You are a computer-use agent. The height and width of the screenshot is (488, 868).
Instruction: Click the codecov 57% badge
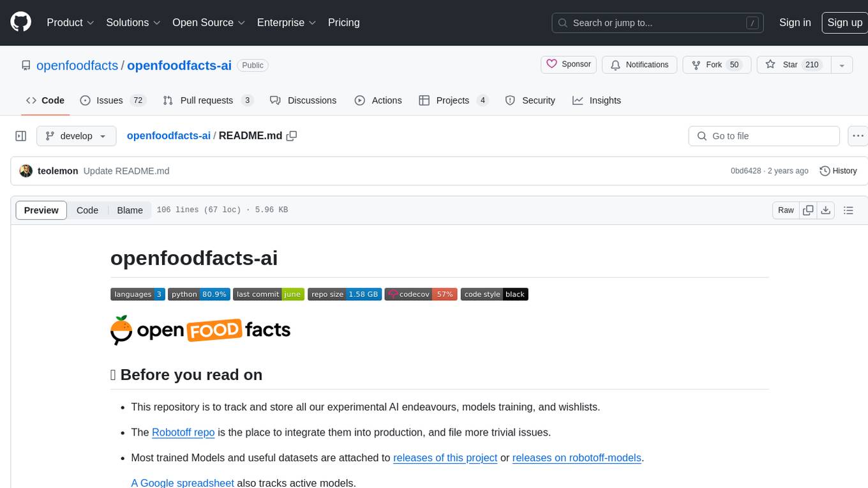(421, 294)
